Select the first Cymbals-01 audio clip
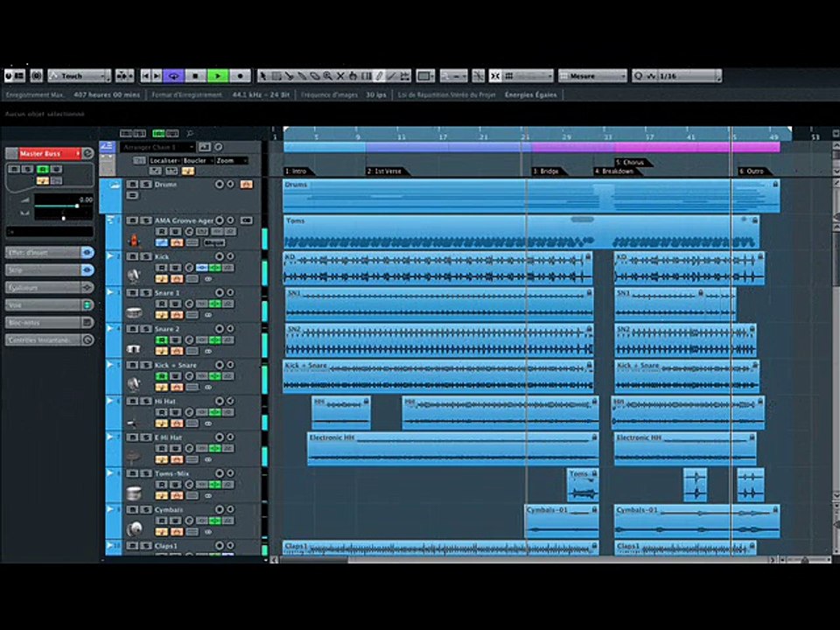This screenshot has height=630, width=840. (x=562, y=521)
